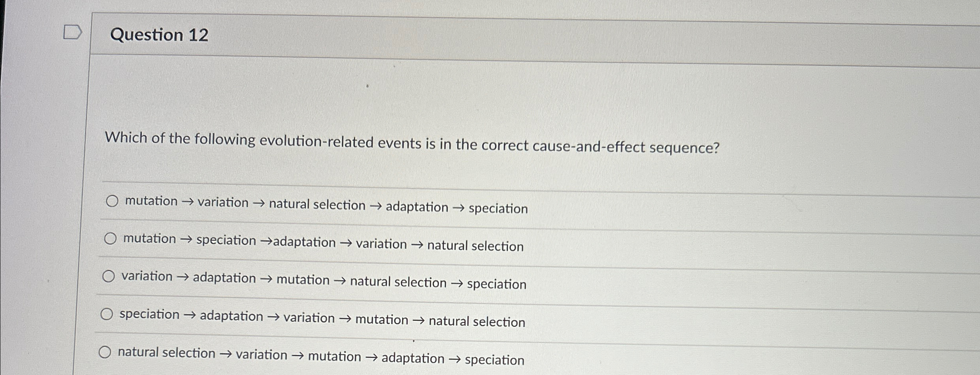
Task: Select the radio button for mutation → speciation → adaptation sequence
Action: pos(111,238)
